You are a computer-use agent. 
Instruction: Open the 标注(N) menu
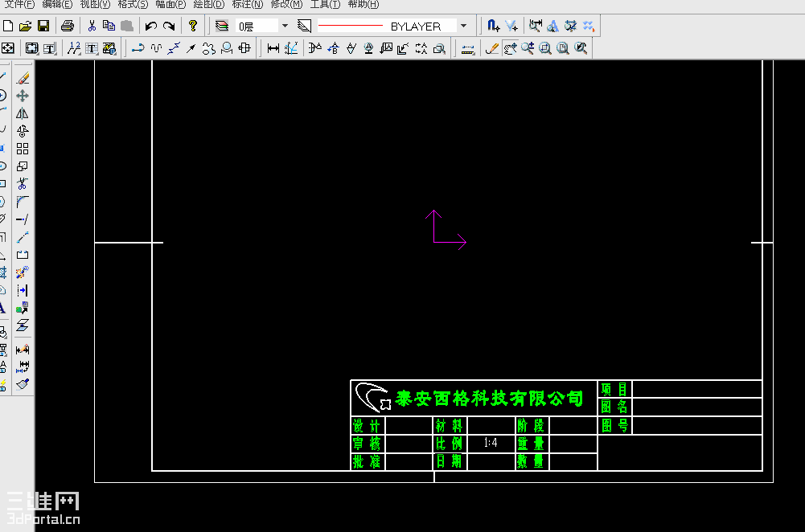point(248,5)
